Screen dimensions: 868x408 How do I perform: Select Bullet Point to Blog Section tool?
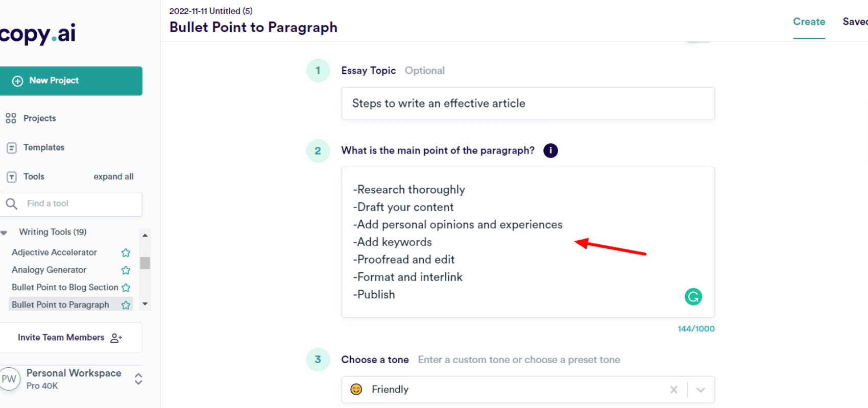[65, 288]
